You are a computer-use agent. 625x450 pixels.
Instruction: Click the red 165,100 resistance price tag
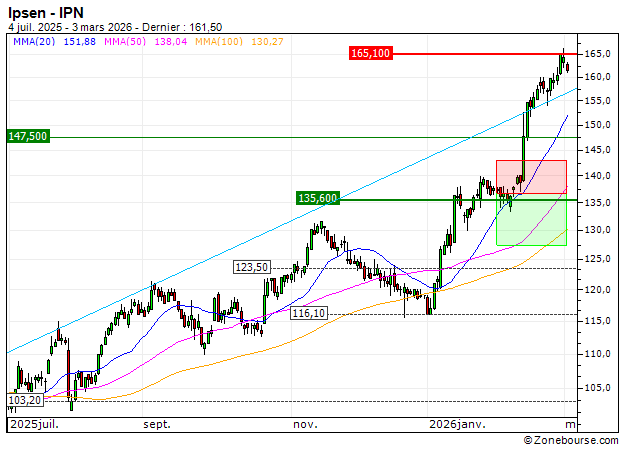[370, 52]
